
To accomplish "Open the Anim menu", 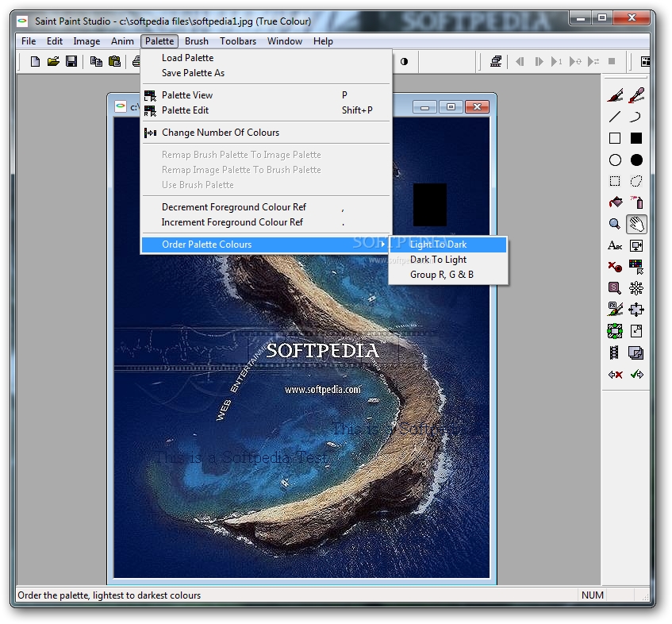I will (122, 41).
